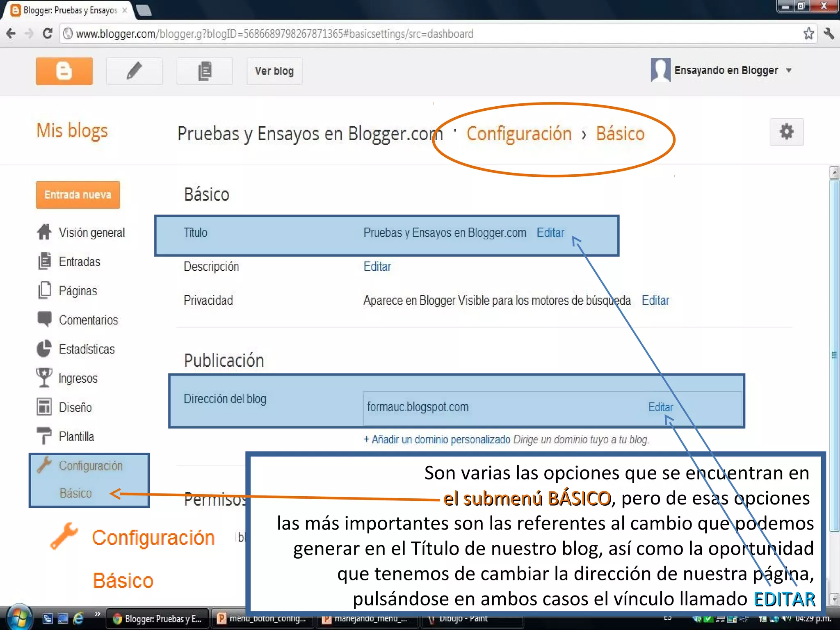The height and width of the screenshot is (630, 840).
Task: Open Estadísticas in the sidebar
Action: pos(87,349)
